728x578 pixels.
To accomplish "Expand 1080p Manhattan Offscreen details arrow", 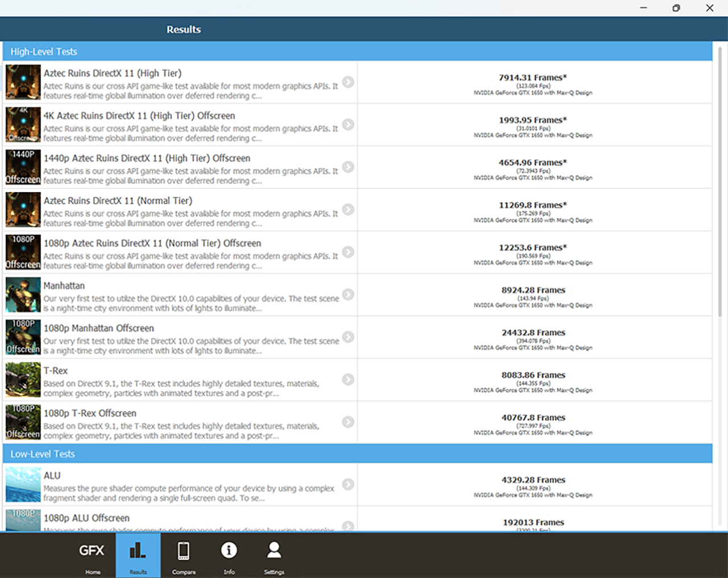I will 348,337.
